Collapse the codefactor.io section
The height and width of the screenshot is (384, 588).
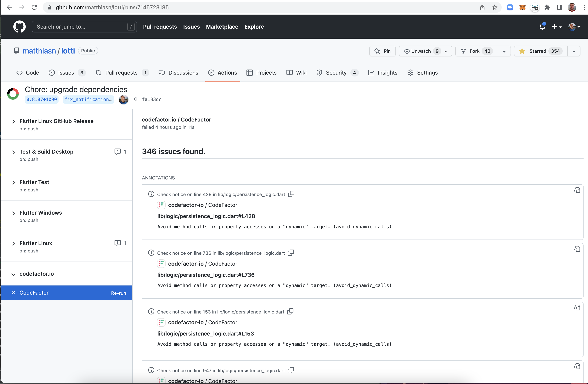point(13,274)
